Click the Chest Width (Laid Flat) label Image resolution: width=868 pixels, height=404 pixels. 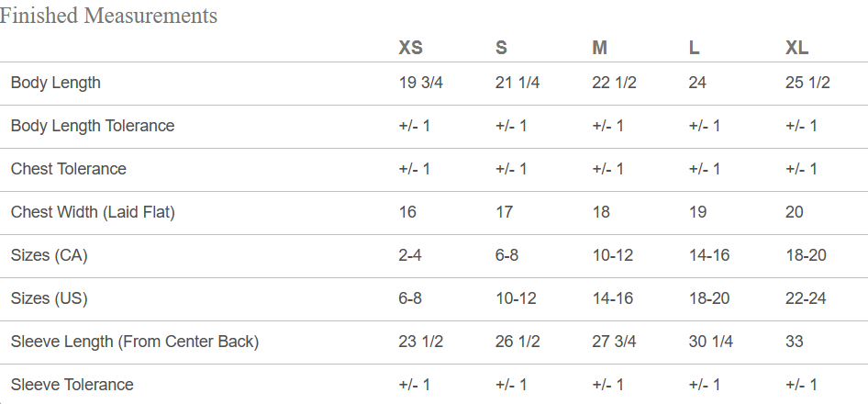[93, 212]
